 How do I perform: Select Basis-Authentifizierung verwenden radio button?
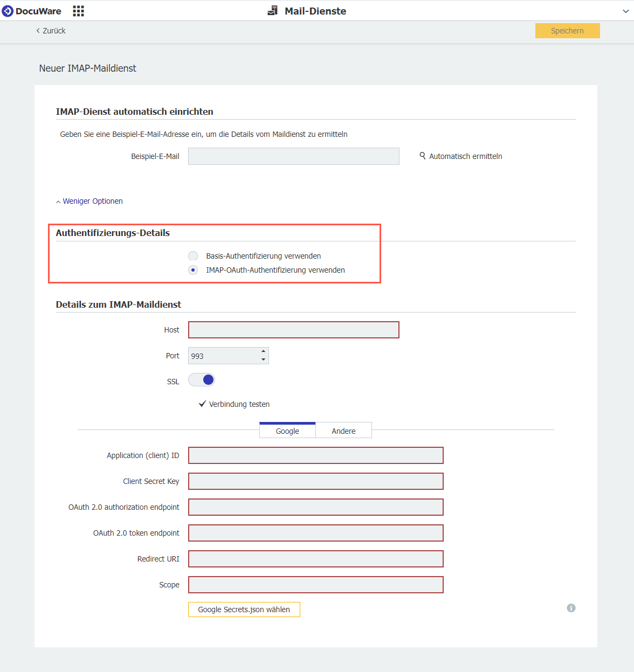[x=193, y=256]
